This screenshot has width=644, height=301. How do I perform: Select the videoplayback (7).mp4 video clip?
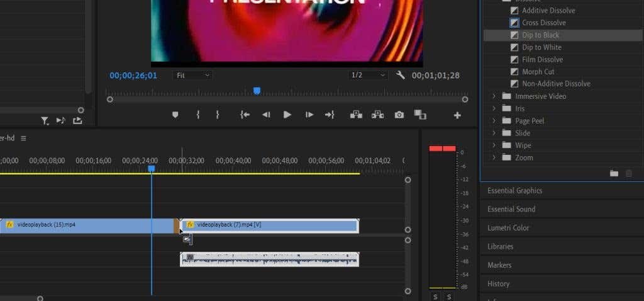[270, 225]
